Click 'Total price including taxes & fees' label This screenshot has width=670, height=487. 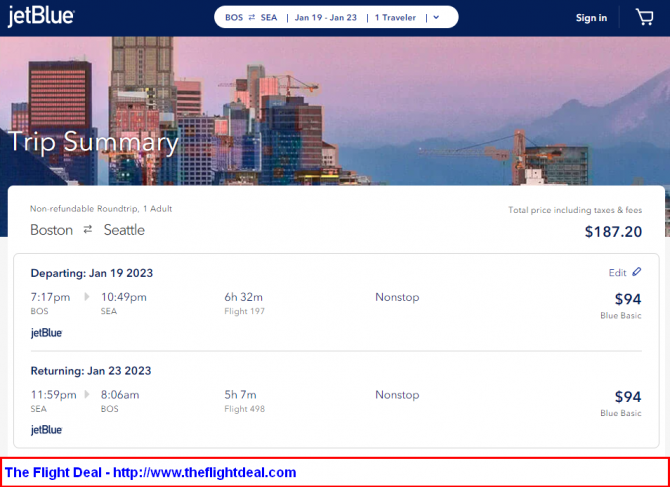pyautogui.click(x=575, y=210)
